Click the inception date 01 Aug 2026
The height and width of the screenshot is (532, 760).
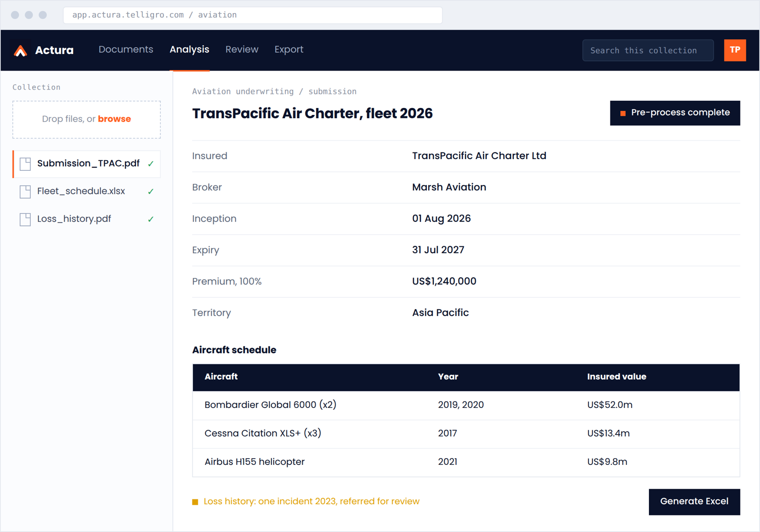coord(441,219)
